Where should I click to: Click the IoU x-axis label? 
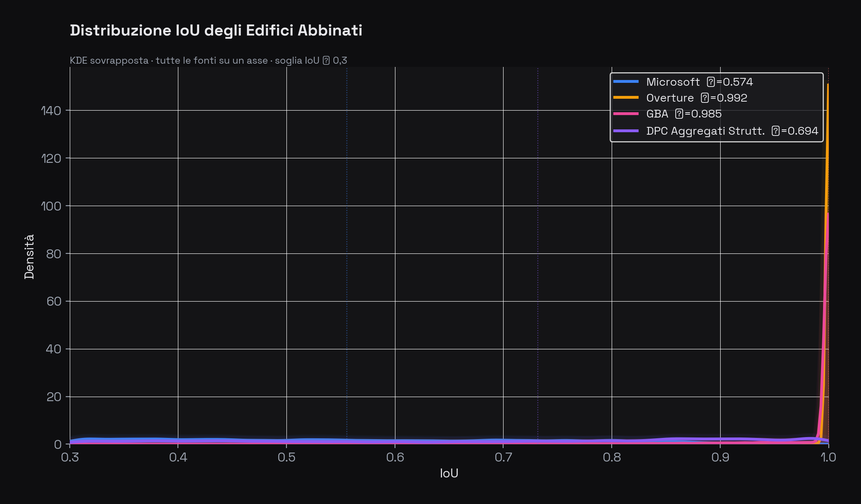tap(449, 473)
